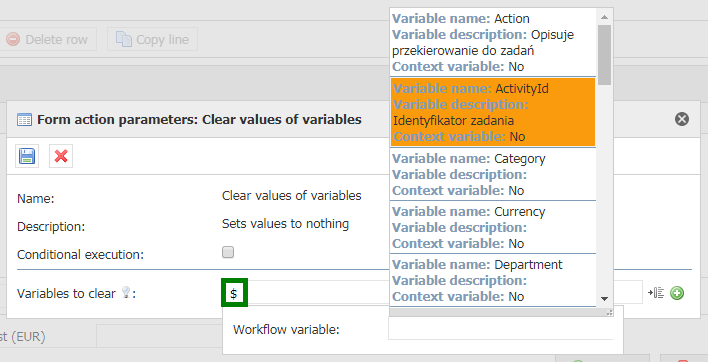Click the green plus add variable icon
The width and height of the screenshot is (708, 362).
(x=677, y=293)
